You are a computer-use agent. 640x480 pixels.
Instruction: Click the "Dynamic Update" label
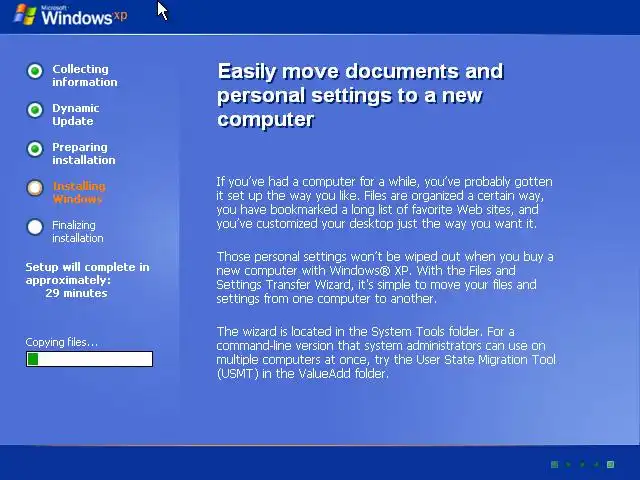point(76,115)
